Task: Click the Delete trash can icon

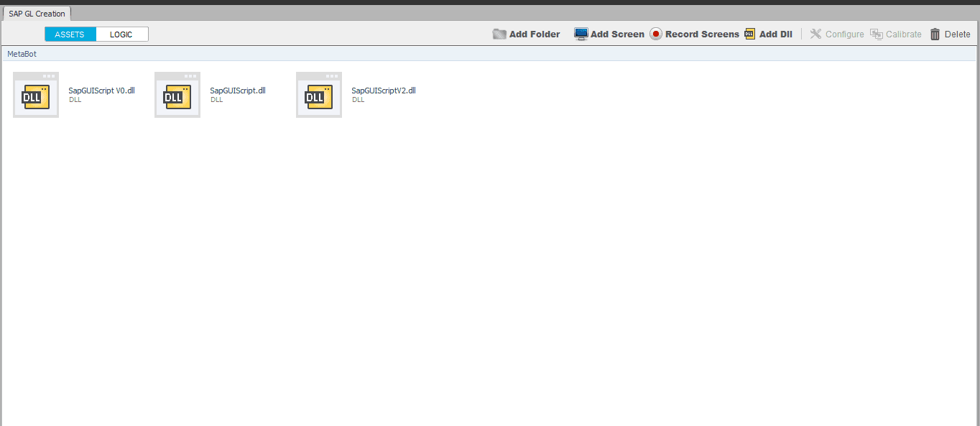Action: point(935,34)
